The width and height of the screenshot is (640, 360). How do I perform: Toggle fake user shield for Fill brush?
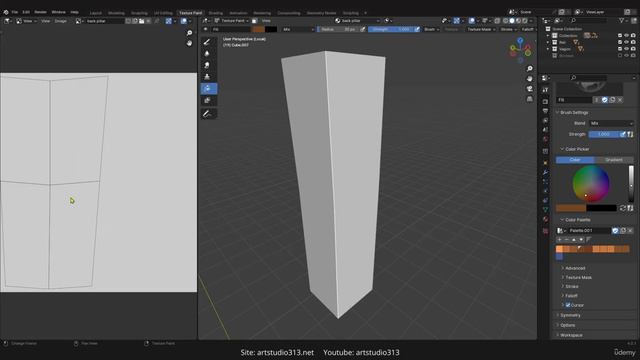(x=604, y=100)
